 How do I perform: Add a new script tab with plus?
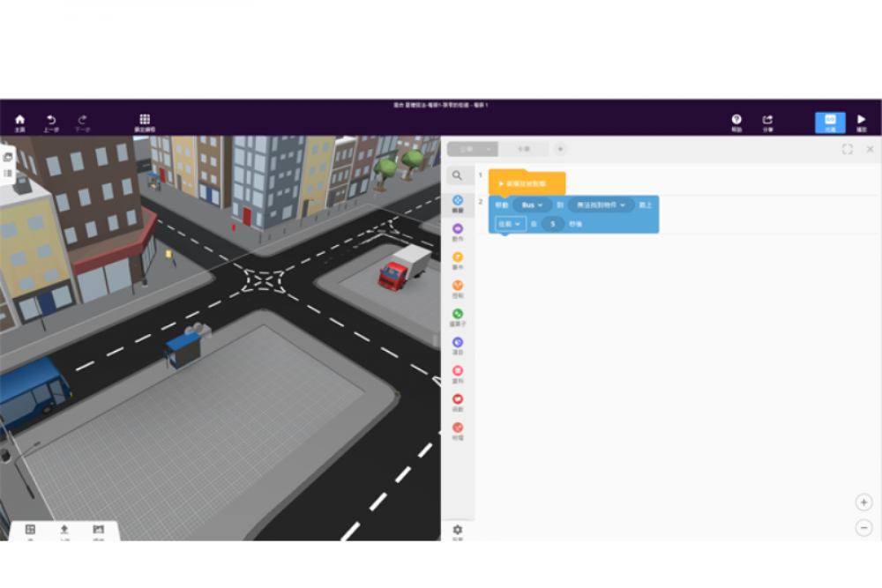click(x=560, y=149)
